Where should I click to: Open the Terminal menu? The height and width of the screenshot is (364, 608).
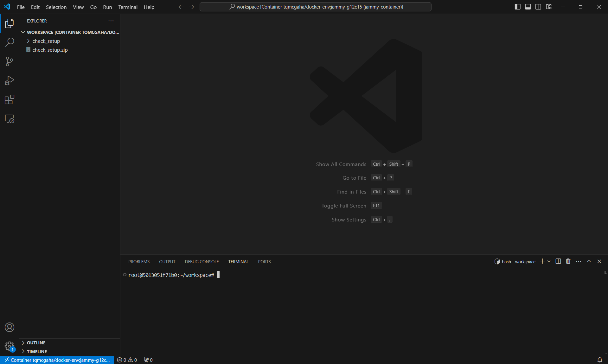(x=128, y=7)
